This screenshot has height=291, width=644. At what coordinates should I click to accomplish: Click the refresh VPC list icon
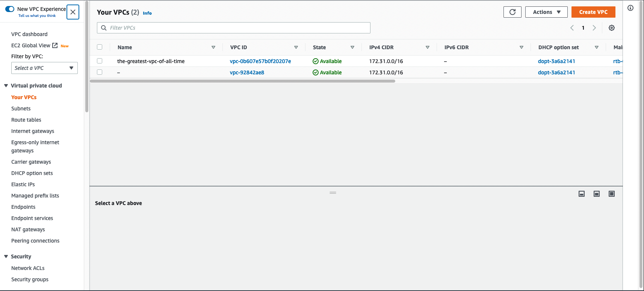(512, 12)
